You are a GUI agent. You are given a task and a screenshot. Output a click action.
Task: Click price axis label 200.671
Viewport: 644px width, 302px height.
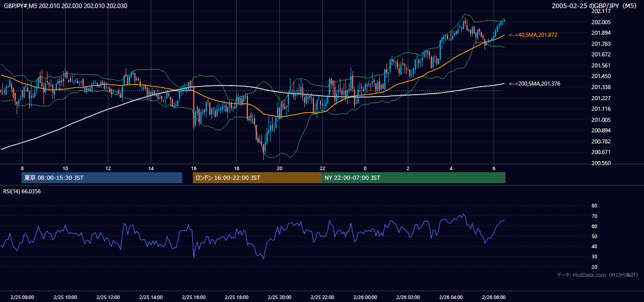tap(601, 152)
